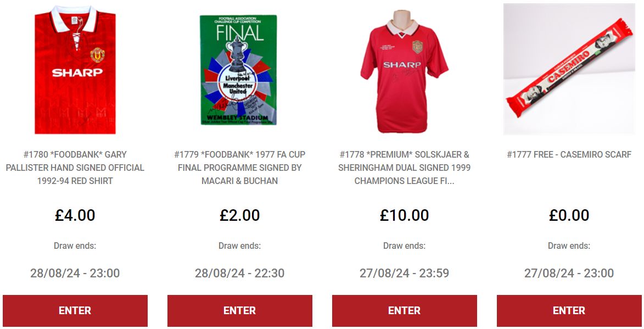Open the #1779 1977 FA Cup programme title

(240, 168)
